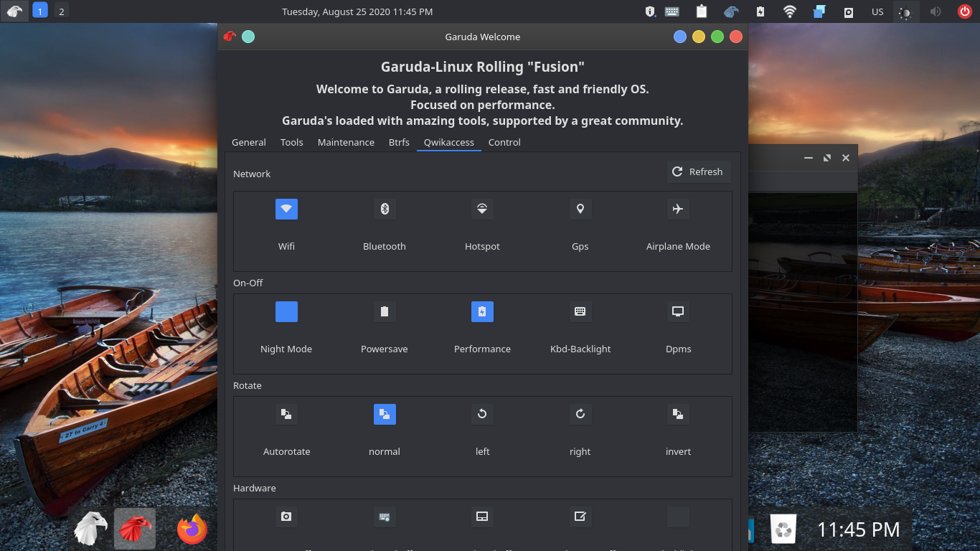
Task: Rotate screen left using the counterclockwise icon
Action: pyautogui.click(x=482, y=414)
